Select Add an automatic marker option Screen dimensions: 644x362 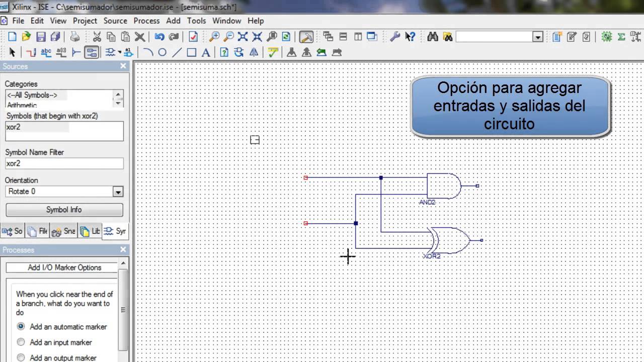click(21, 326)
